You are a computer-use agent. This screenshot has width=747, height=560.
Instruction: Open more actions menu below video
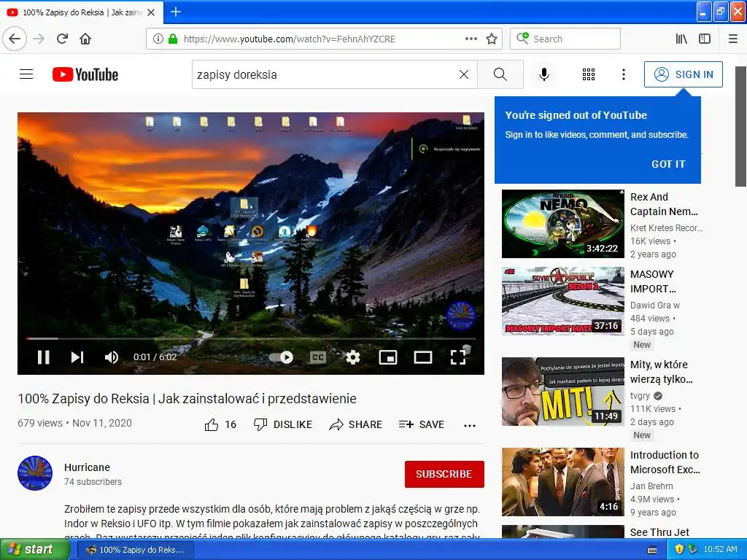click(470, 425)
